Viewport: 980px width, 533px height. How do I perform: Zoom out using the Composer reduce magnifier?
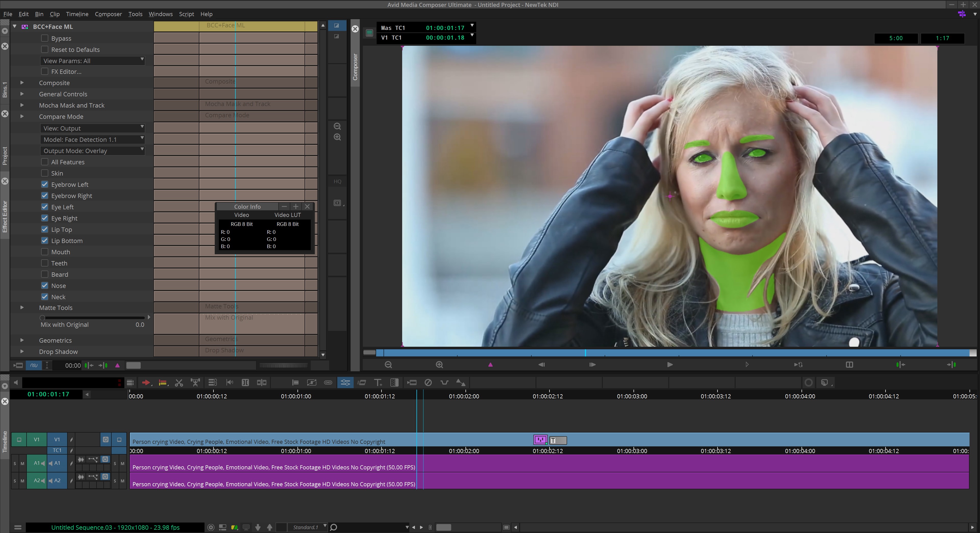point(388,365)
